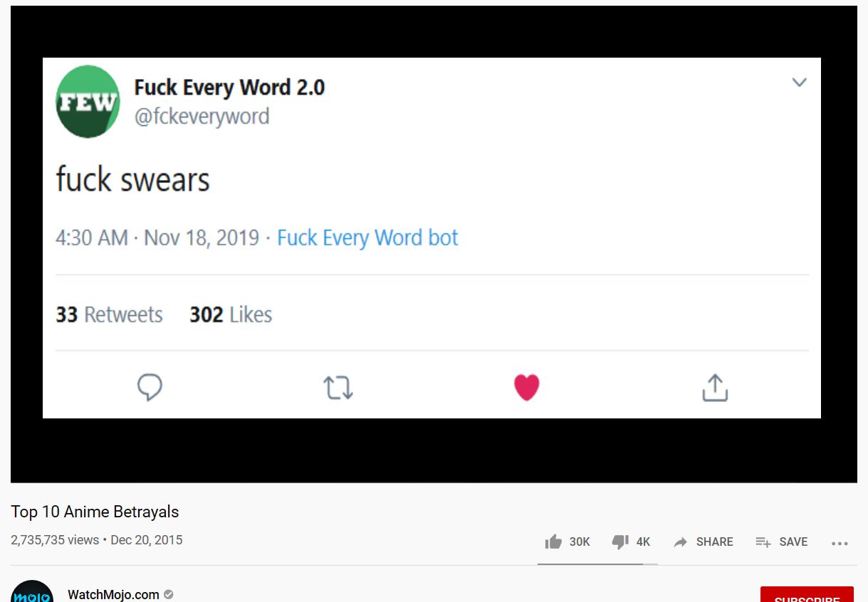The image size is (868, 602).
Task: Click the like/dislike ratio bar
Action: coord(598,565)
